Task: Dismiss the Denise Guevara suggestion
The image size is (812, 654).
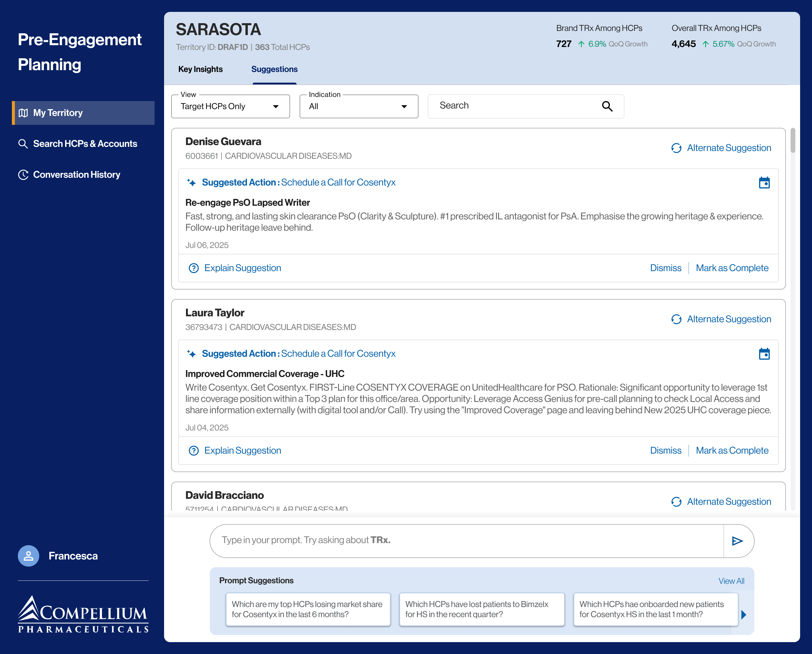Action: click(x=665, y=268)
